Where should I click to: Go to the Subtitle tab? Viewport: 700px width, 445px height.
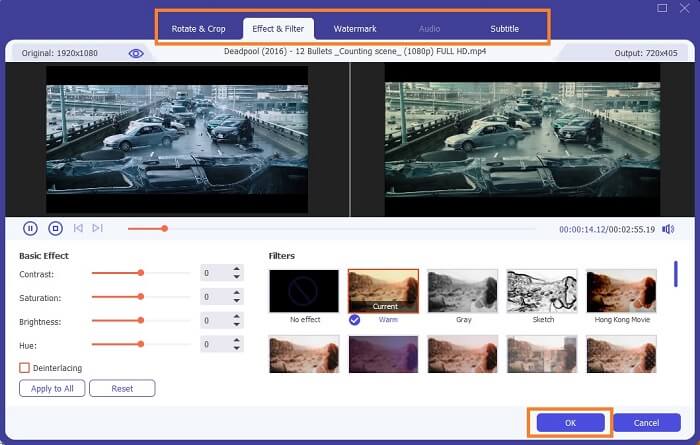click(x=504, y=29)
